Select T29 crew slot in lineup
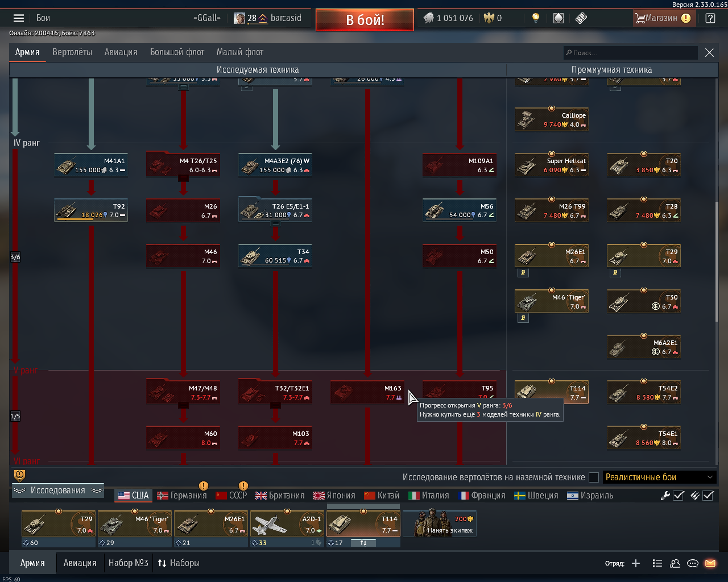This screenshot has width=728, height=582. tap(58, 523)
